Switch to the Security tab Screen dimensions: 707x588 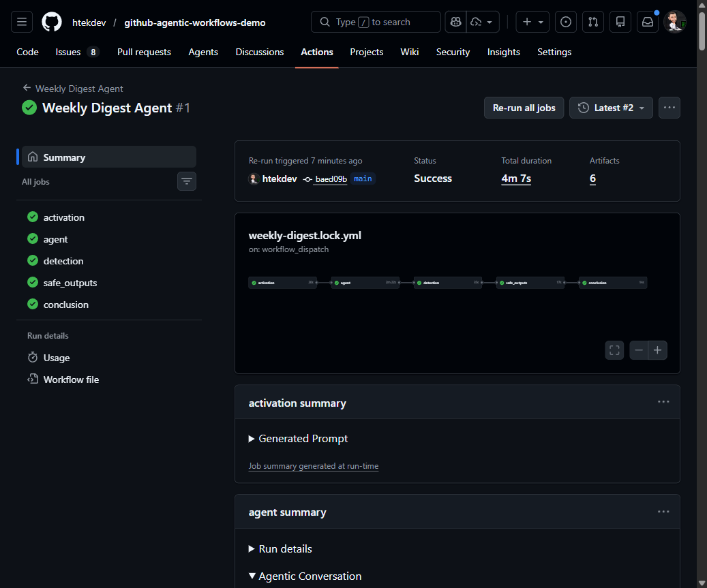click(453, 52)
